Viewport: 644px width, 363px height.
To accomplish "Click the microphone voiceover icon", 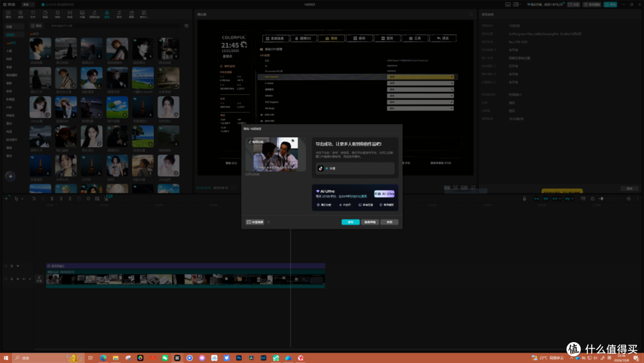I will point(525,199).
